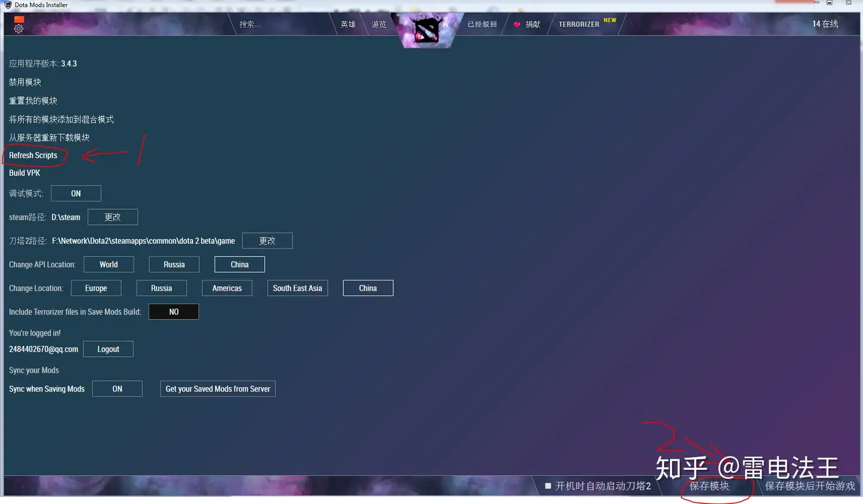863x504 pixels.
Task: Click the D:\steam path value
Action: pyautogui.click(x=66, y=218)
